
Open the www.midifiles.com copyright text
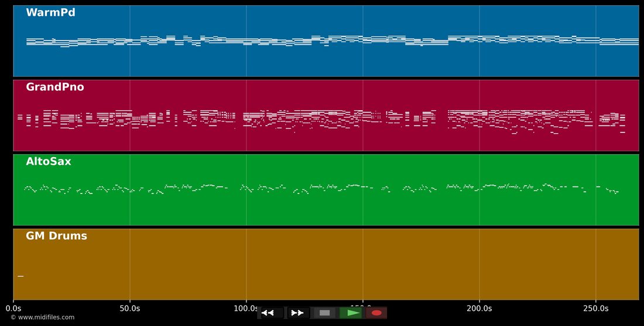(43, 317)
